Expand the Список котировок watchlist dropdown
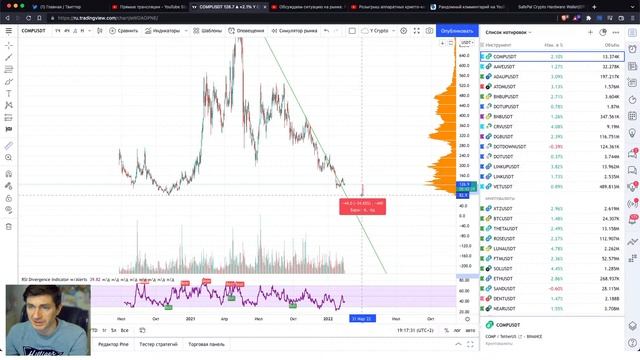This screenshot has height=360, width=640. tap(508, 32)
